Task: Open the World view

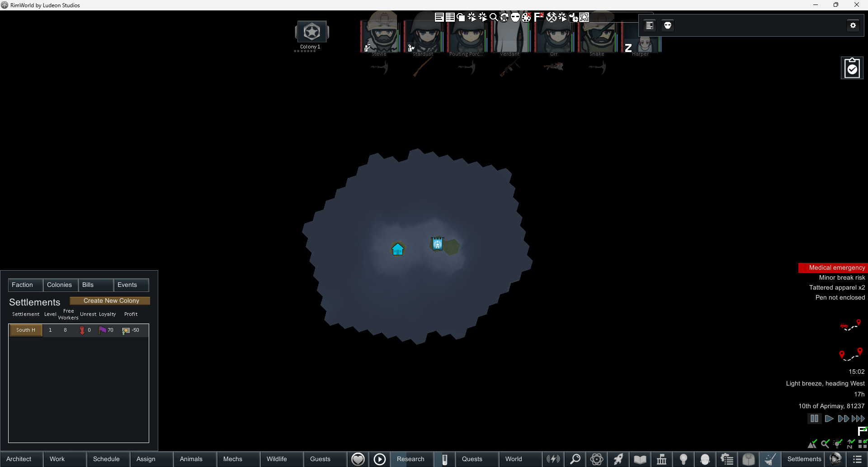Action: tap(521, 459)
